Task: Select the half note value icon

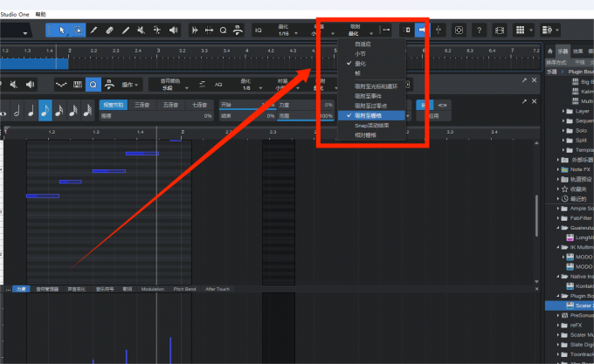Action: click(15, 110)
